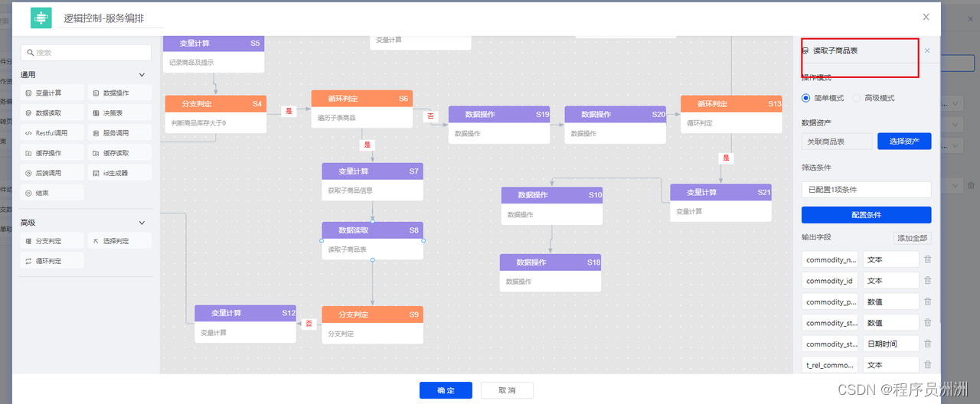Pick the Restful调用 component
Screen dimensions: 980x404
point(52,133)
